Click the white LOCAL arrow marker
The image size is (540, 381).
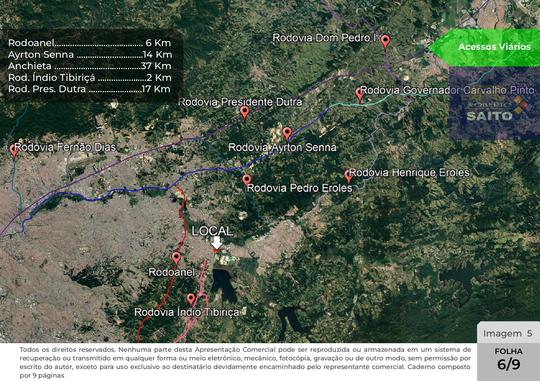216,243
